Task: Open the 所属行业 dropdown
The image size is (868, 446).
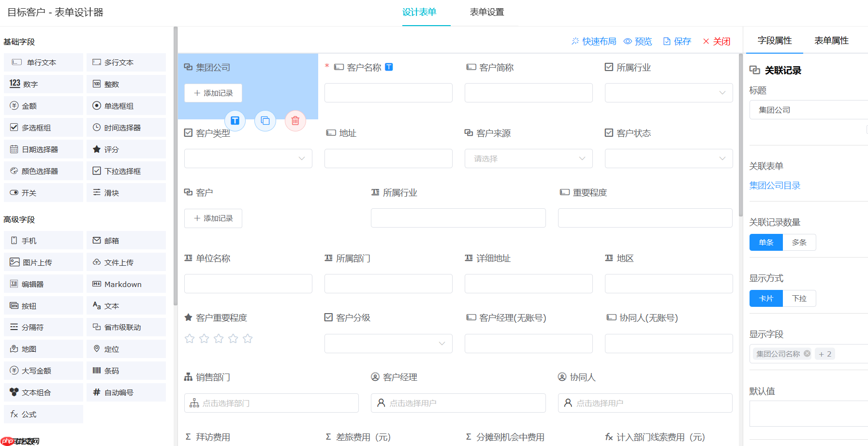Action: (x=668, y=92)
